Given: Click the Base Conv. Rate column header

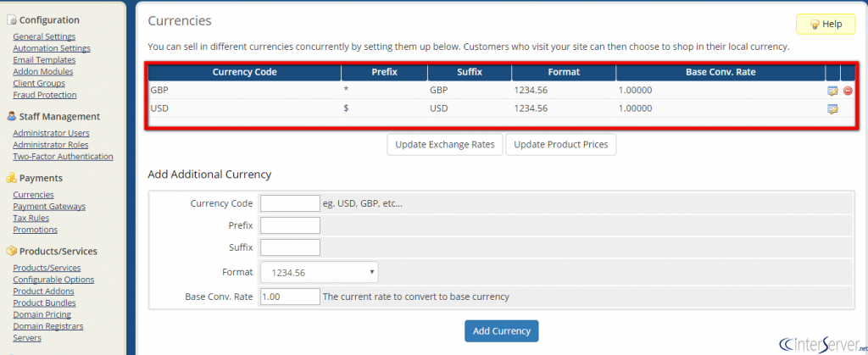Looking at the screenshot, I should pyautogui.click(x=721, y=72).
